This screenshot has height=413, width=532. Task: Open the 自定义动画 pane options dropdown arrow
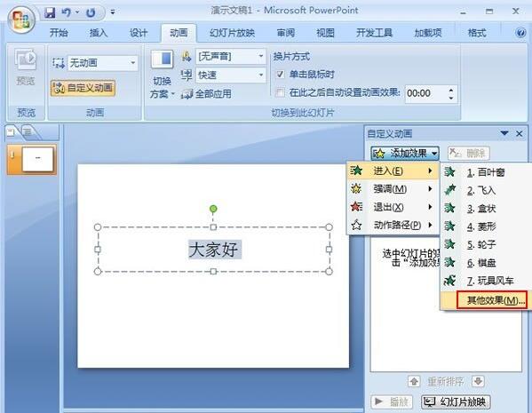coord(504,133)
